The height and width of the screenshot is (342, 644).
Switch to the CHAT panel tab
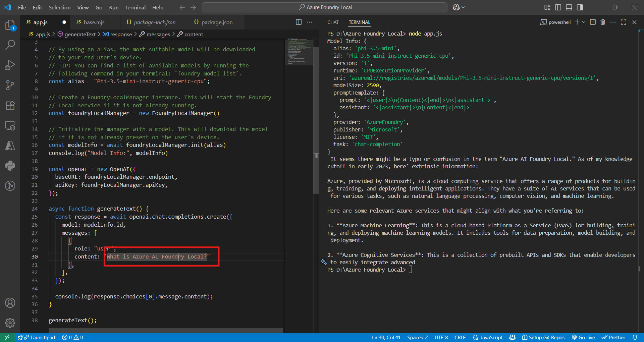tap(333, 22)
